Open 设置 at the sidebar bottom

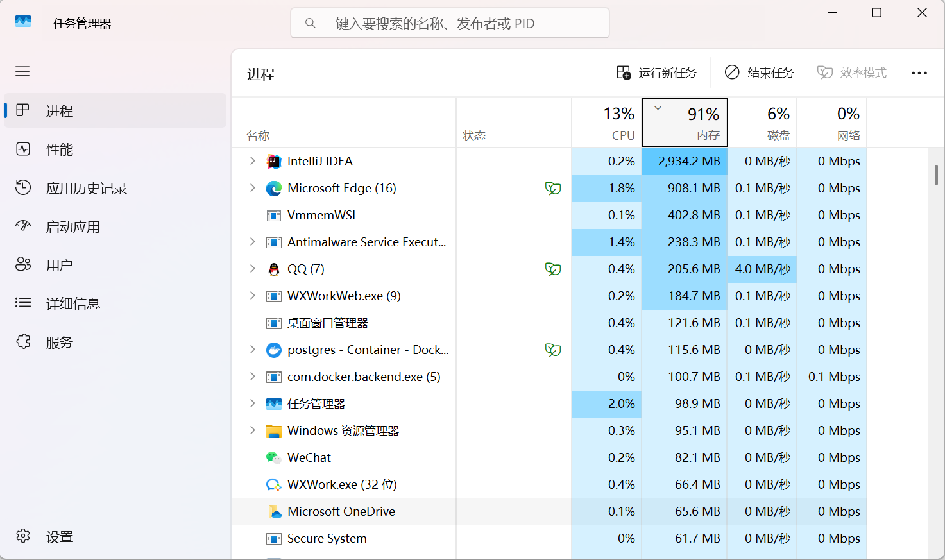[115, 537]
